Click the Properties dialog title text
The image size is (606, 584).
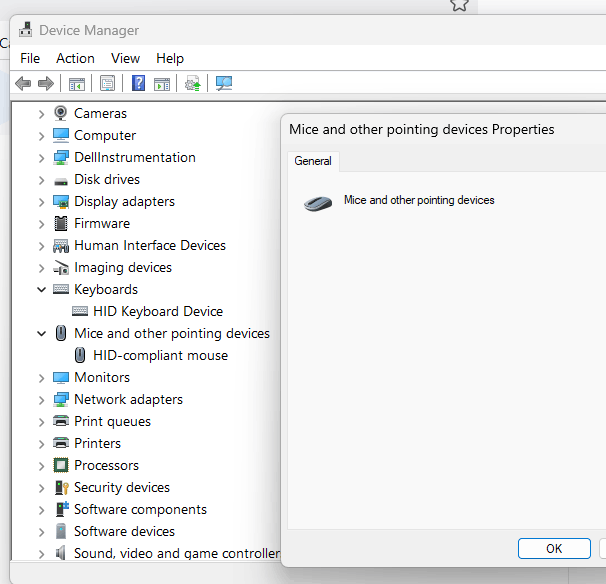point(422,129)
